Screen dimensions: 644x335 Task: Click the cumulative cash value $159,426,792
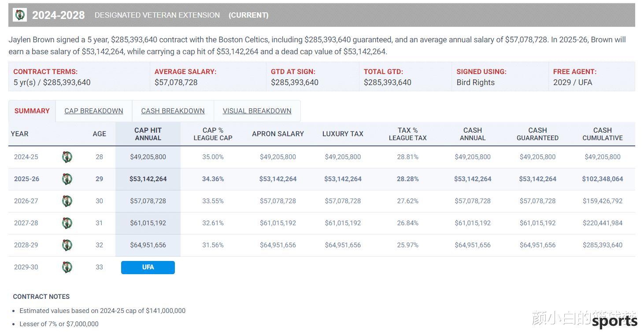coord(603,201)
